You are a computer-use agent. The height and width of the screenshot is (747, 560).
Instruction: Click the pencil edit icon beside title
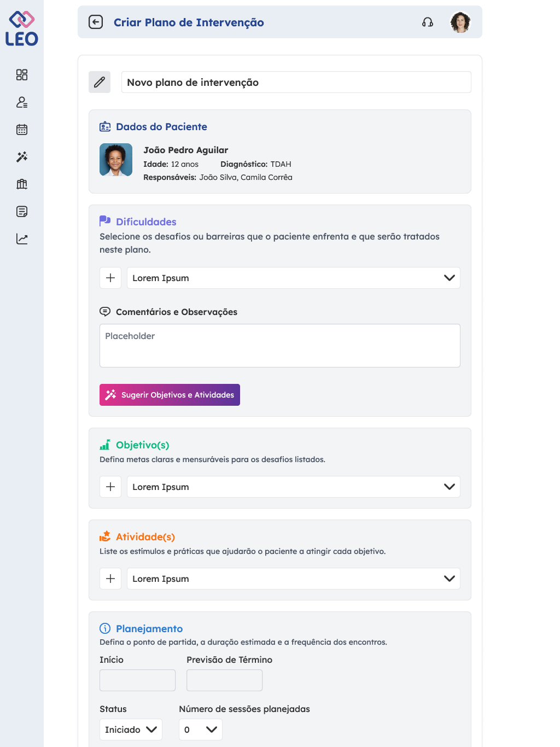100,82
